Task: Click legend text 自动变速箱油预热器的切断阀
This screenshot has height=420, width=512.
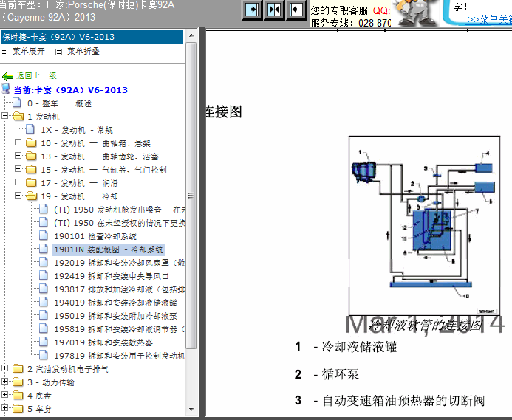Action: (x=403, y=400)
